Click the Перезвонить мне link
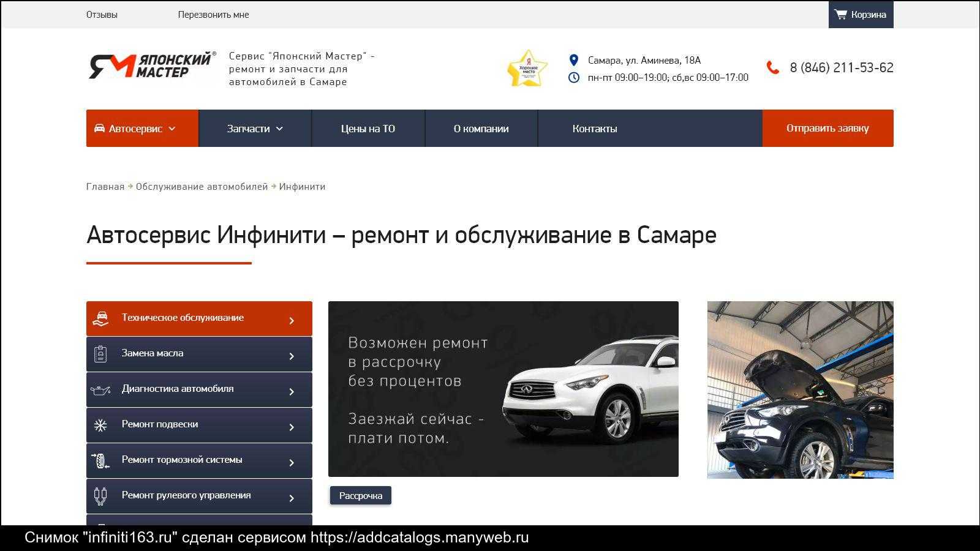This screenshot has width=980, height=551. click(x=213, y=15)
